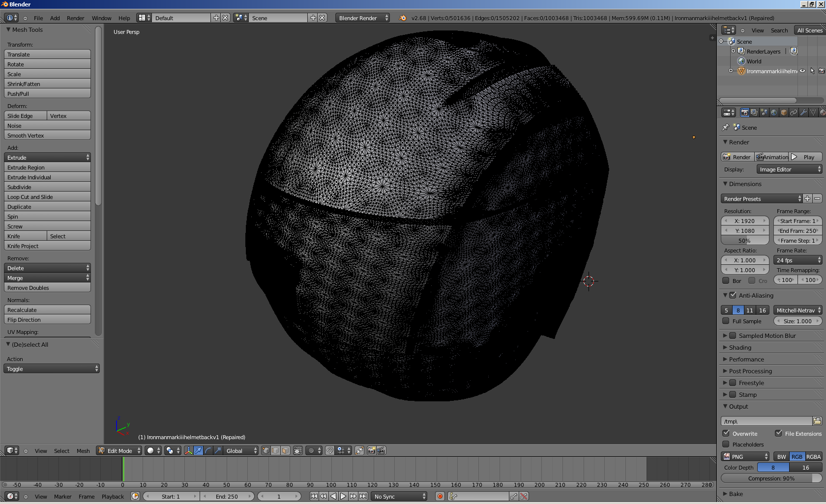
Task: Toggle visibility eye for Ironmanmarkiiihelmet object
Action: click(802, 71)
